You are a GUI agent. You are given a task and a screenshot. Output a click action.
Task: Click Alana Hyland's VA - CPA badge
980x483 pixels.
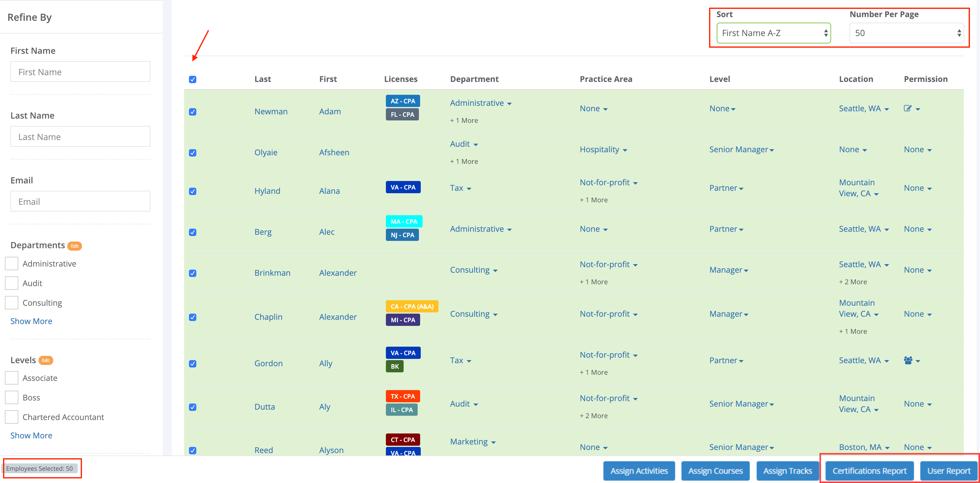[x=403, y=187]
